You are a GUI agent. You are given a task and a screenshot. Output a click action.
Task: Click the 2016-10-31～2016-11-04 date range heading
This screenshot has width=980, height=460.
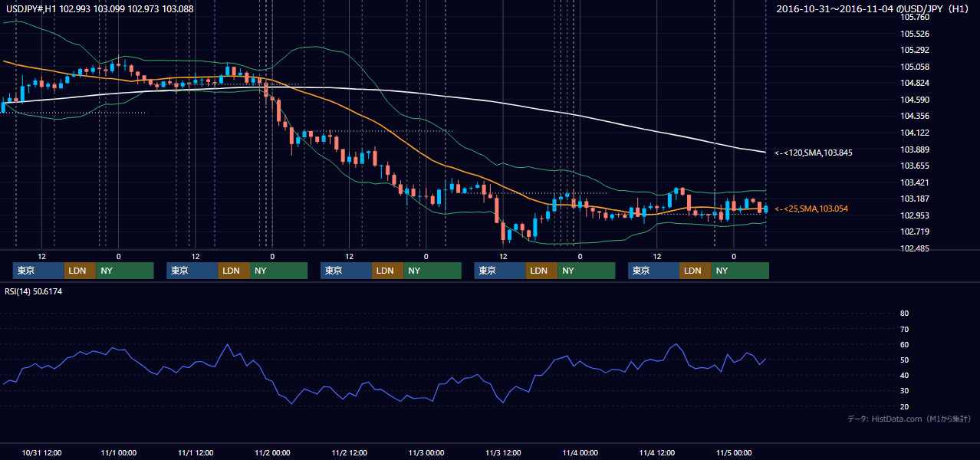[874, 8]
